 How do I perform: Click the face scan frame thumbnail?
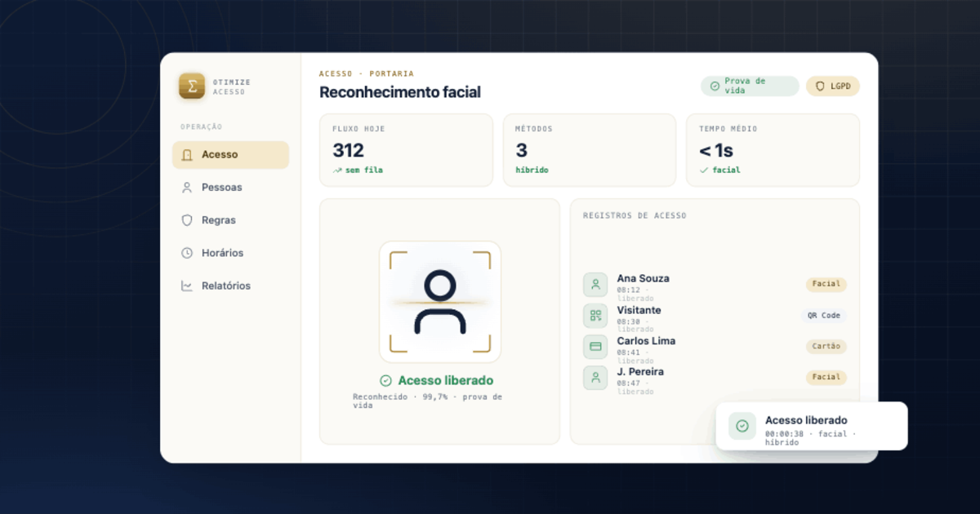coord(439,302)
